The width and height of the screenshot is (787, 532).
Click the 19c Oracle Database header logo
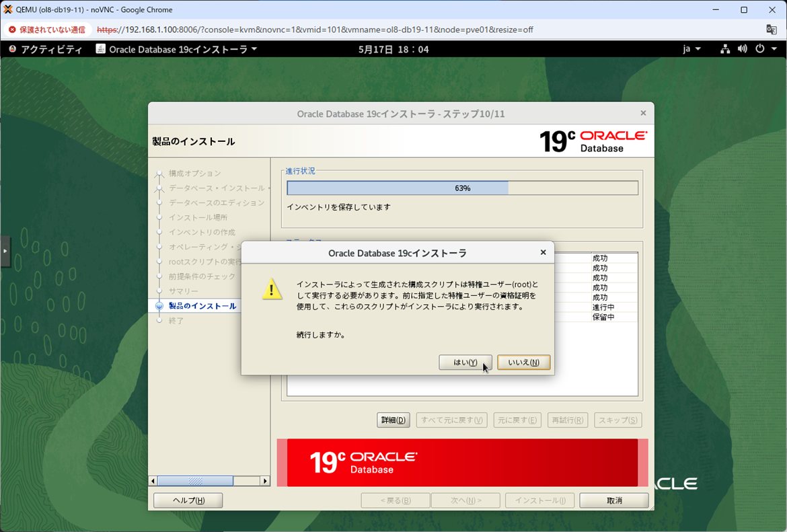click(x=593, y=141)
